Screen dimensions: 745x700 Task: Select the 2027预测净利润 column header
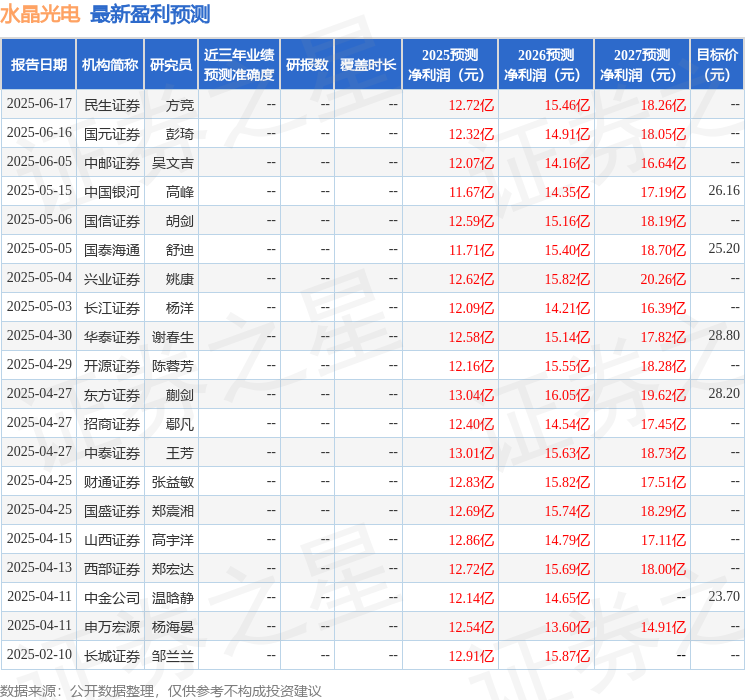pos(642,65)
